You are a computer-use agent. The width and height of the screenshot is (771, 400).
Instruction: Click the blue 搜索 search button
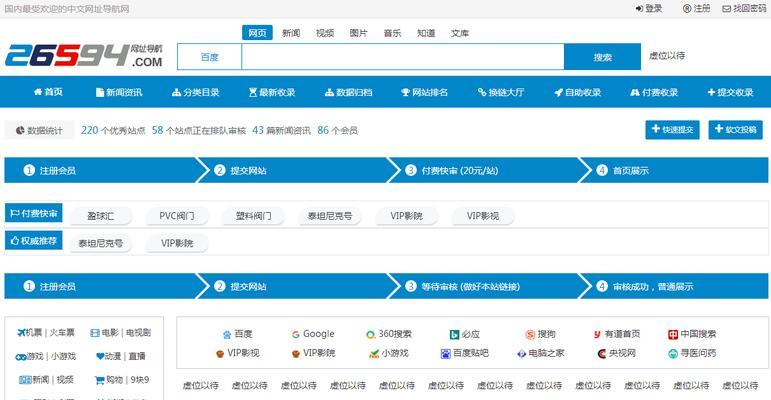click(x=602, y=57)
